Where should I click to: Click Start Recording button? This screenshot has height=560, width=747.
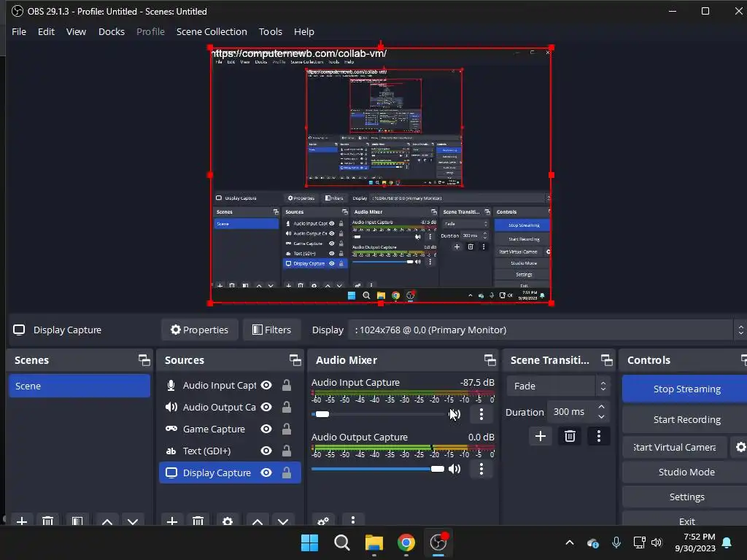point(686,419)
